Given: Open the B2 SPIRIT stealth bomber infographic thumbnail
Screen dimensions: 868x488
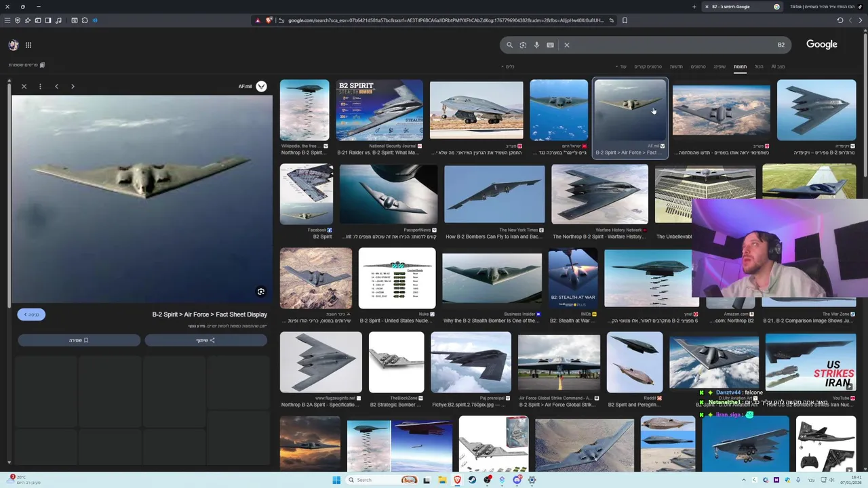Looking at the screenshot, I should click(380, 110).
